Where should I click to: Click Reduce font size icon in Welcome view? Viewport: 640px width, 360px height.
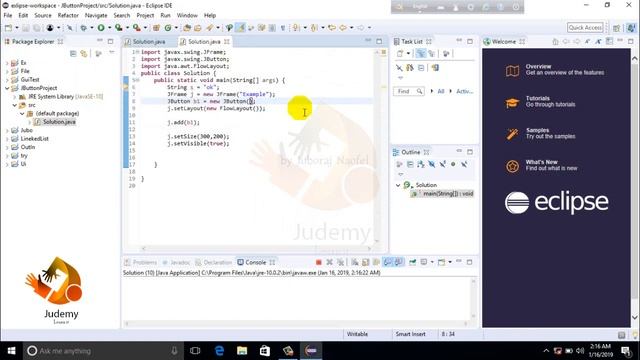[x=587, y=42]
